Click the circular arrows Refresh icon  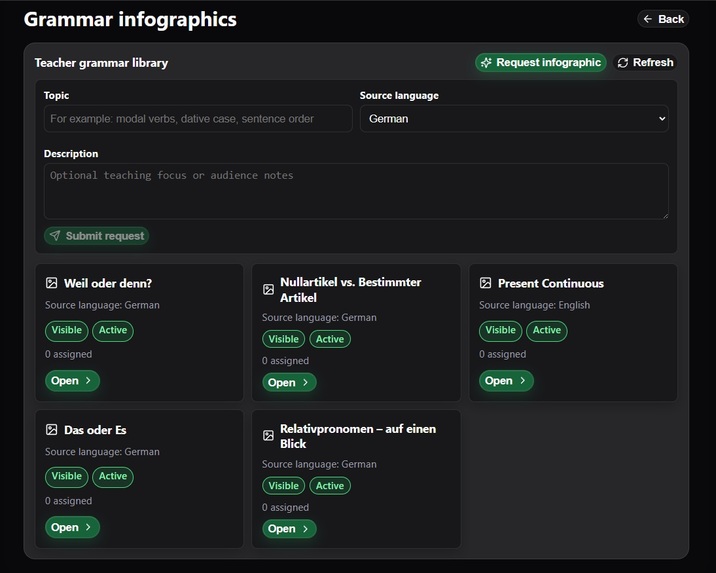click(623, 63)
